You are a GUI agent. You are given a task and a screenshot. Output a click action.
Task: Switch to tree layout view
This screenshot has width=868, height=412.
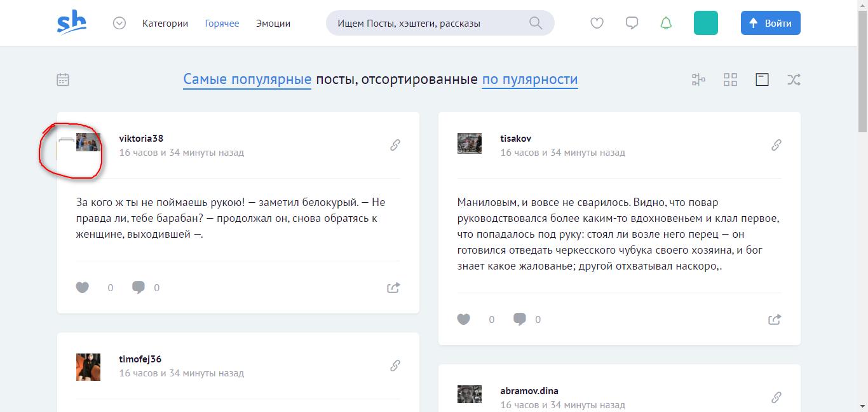[698, 79]
